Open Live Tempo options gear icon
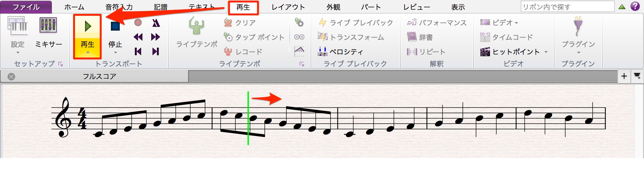 pyautogui.click(x=299, y=22)
